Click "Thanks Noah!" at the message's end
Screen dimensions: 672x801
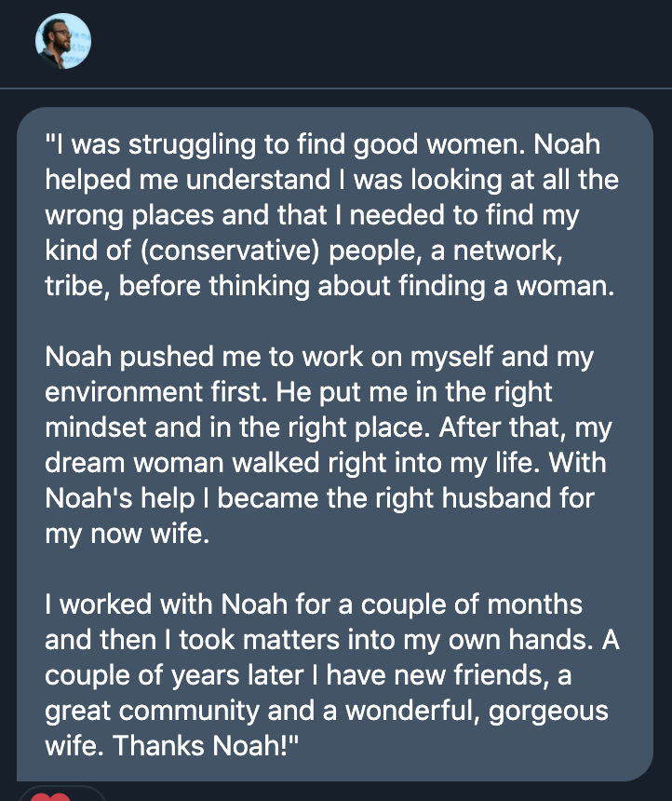click(205, 745)
